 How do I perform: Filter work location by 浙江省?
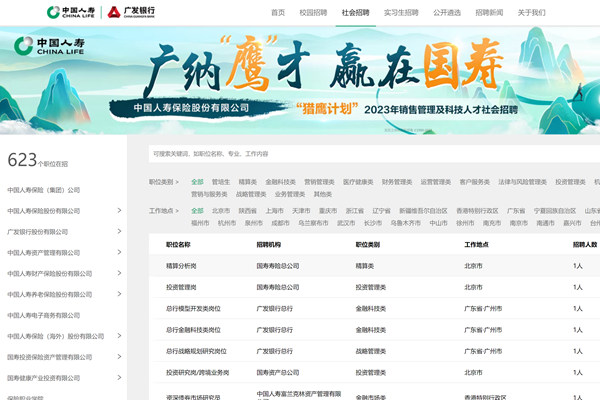click(355, 211)
